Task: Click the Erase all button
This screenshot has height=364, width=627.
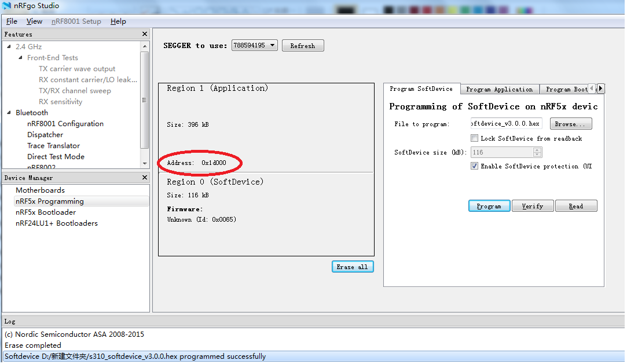Action: point(352,267)
